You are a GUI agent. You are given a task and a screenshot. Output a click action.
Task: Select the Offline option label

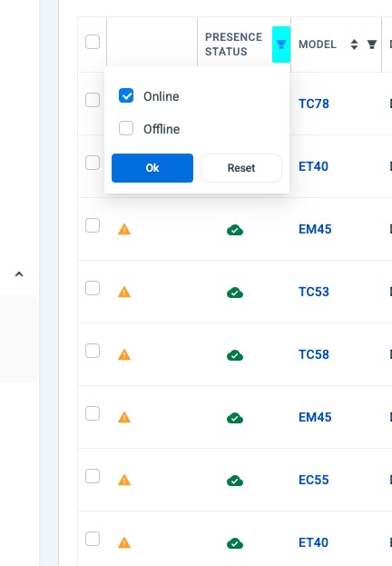click(162, 129)
